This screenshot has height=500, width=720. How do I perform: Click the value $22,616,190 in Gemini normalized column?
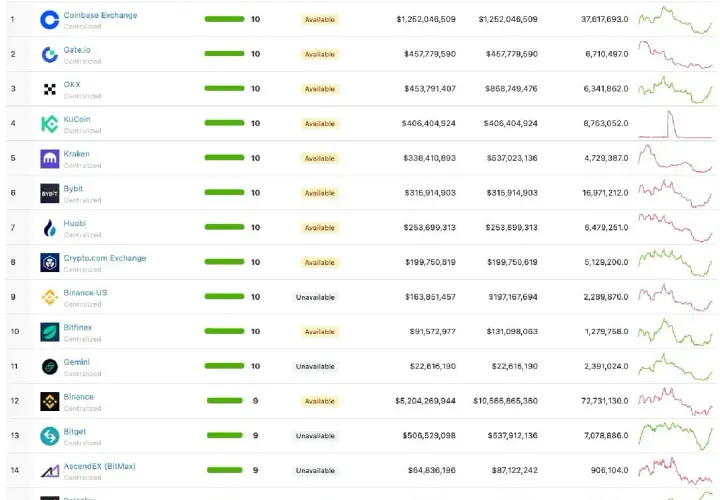point(433,366)
